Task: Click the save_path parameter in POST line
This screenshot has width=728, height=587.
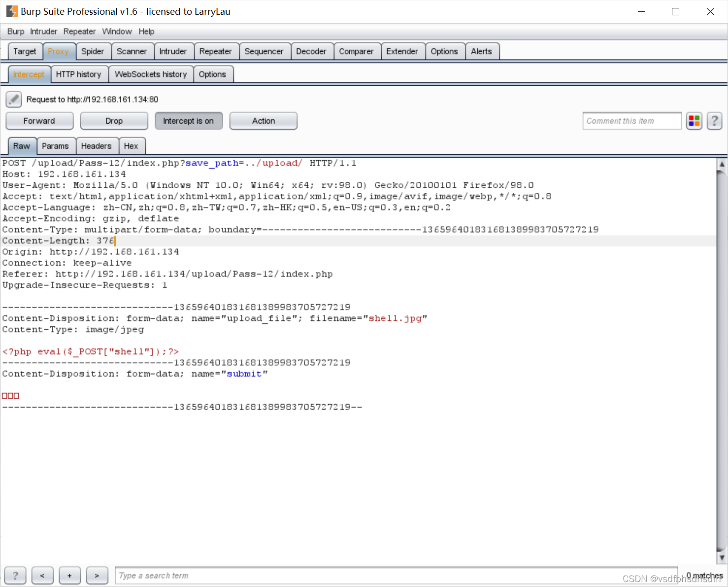Action: click(212, 163)
